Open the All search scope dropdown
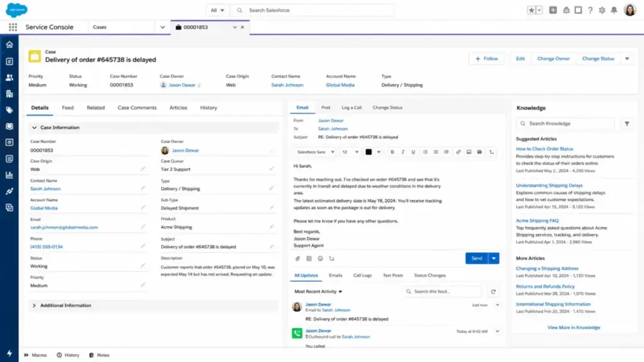Viewport: 644px width, 362px height. (x=217, y=10)
